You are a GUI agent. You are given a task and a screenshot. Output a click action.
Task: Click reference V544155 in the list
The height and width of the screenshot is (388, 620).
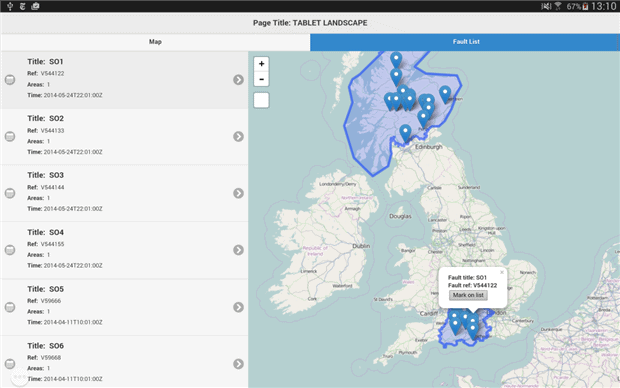pos(52,244)
